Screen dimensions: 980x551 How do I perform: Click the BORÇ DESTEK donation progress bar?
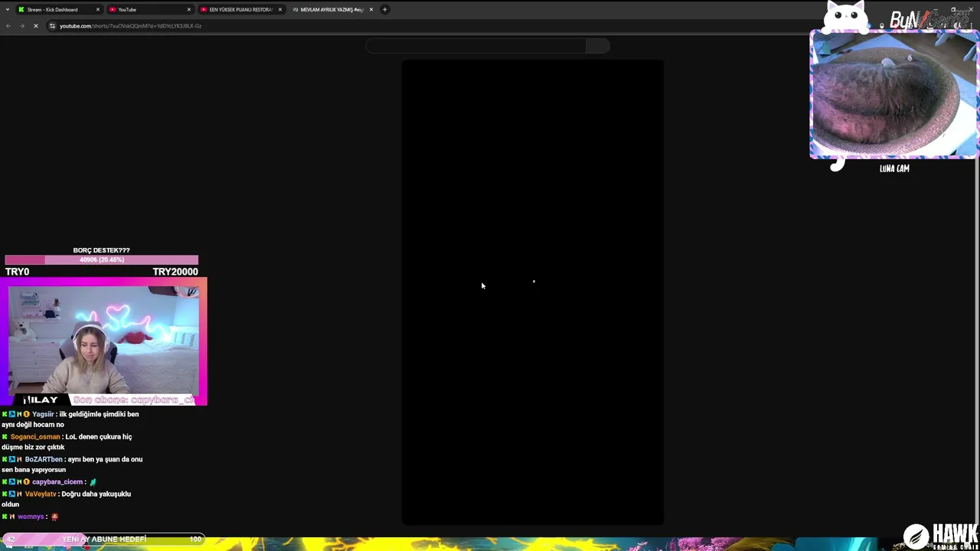(101, 259)
